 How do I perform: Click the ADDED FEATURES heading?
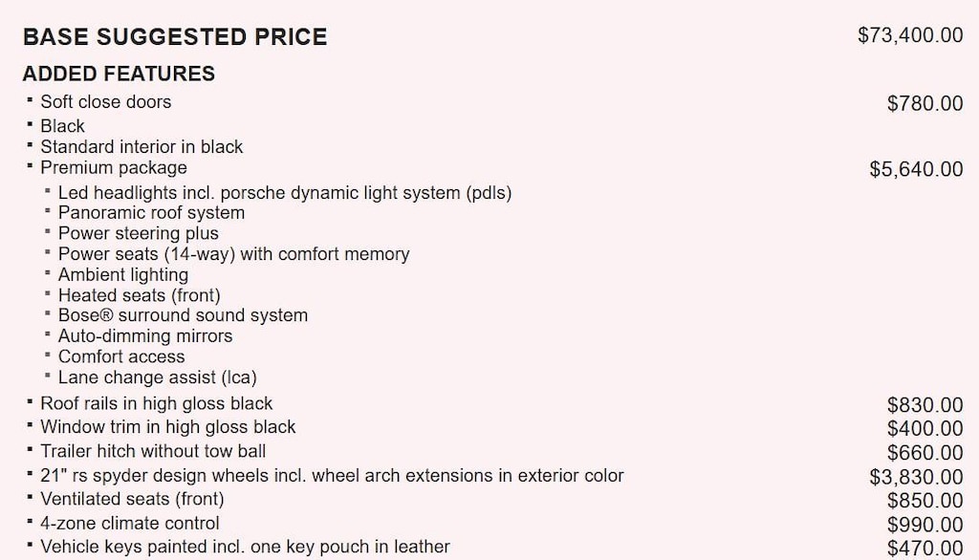[119, 74]
